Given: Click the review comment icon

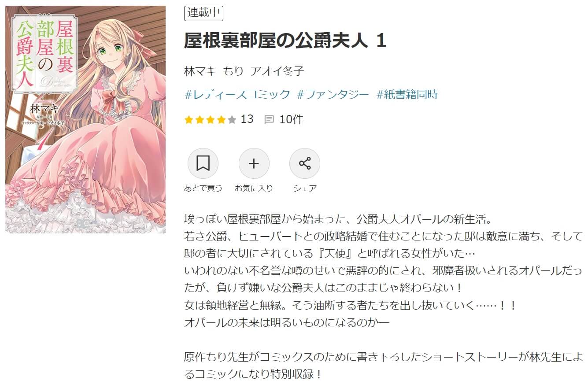Looking at the screenshot, I should 269,119.
